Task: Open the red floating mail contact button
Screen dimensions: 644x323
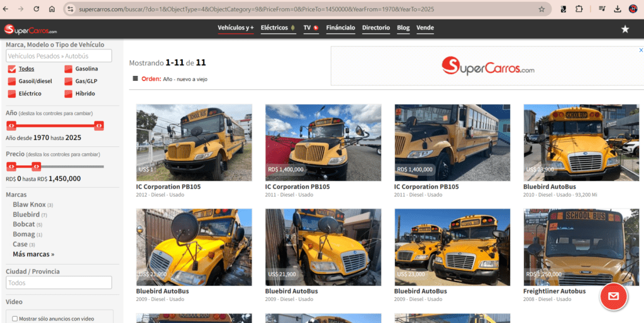Action: pyautogui.click(x=614, y=296)
